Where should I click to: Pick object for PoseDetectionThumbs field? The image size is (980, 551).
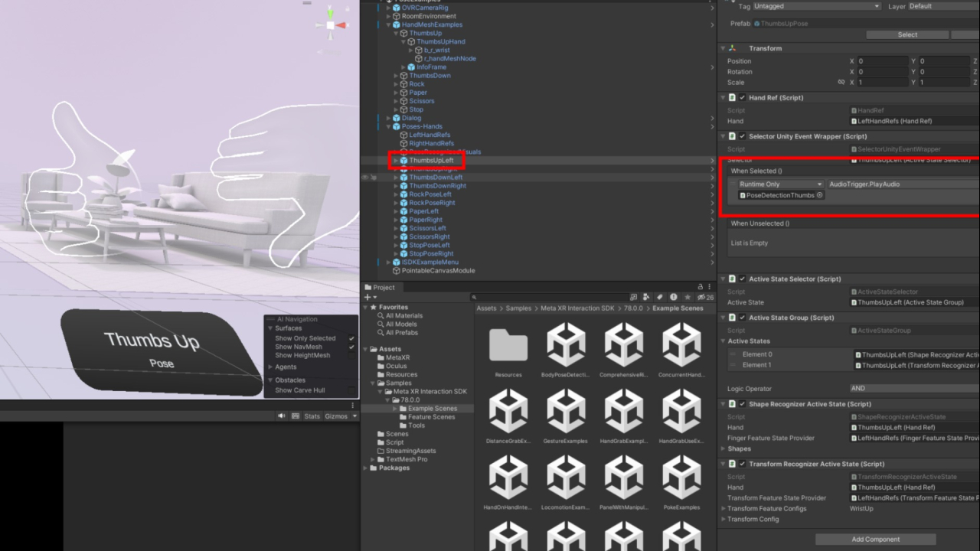[820, 195]
